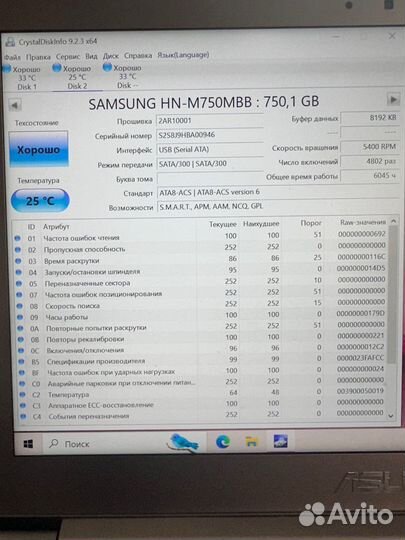The image size is (405, 540).
Task: Select row 0C Включения/отключения
Action: click(200, 349)
